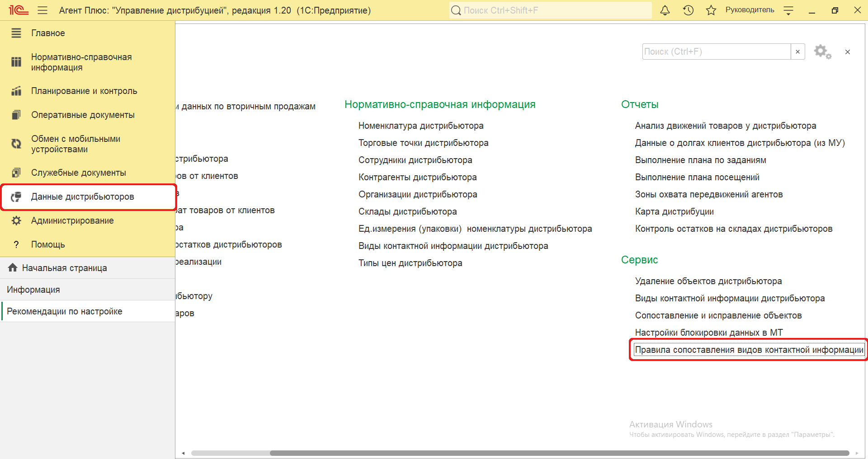Viewport: 868px width, 459px height.
Task: Open Анализ движений товаров у дистрибьютора report
Action: coord(726,126)
